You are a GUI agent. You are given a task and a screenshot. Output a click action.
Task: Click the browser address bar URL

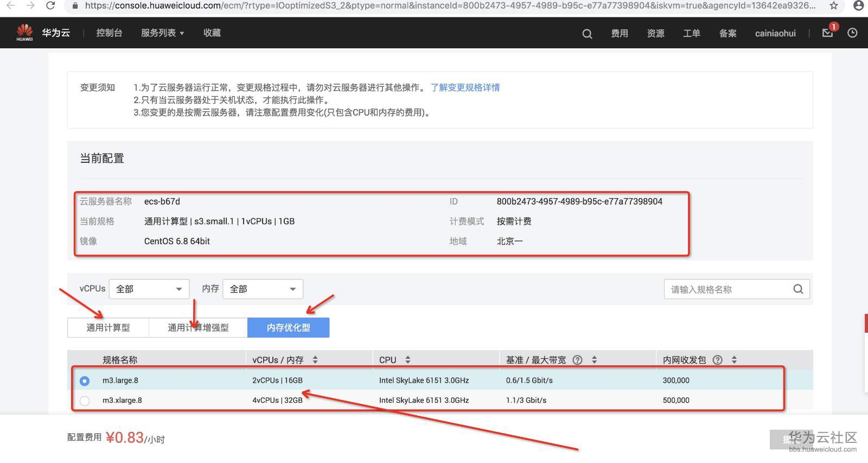click(450, 6)
